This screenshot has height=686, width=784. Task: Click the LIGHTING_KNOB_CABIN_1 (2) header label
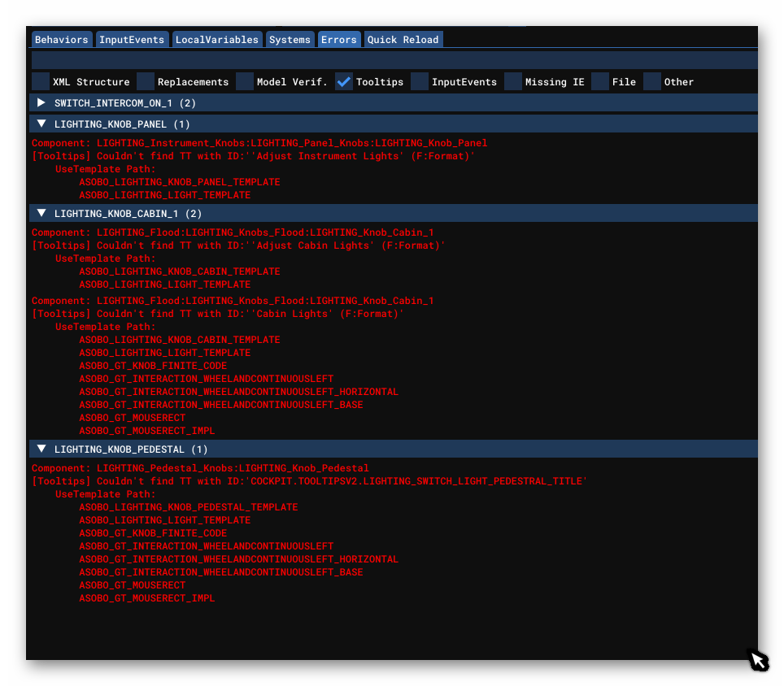(x=128, y=213)
